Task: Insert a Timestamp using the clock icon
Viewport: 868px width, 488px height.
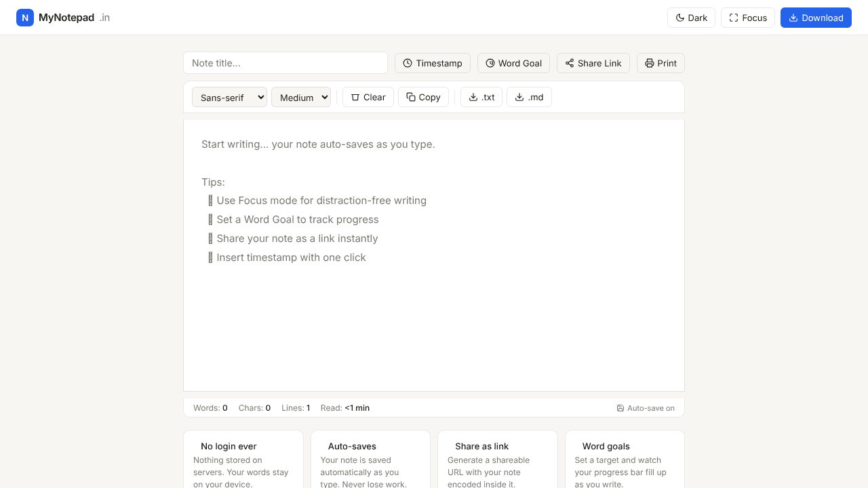Action: (433, 63)
